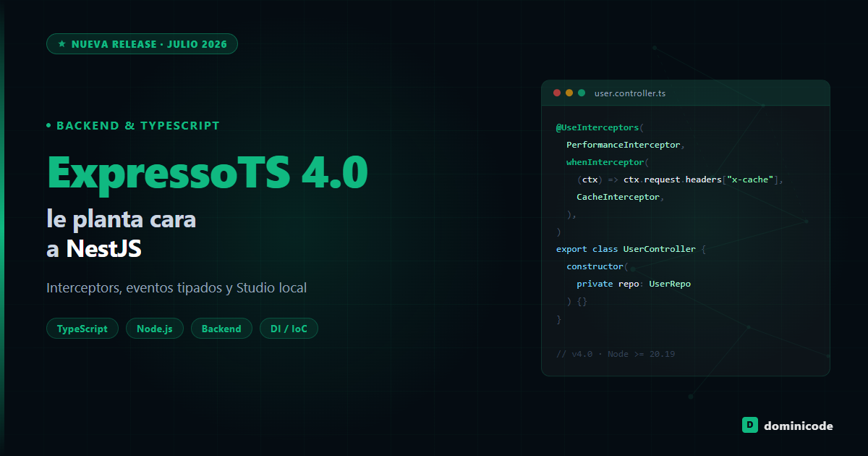
Task: Click 'export class UserController' line
Action: coord(631,249)
